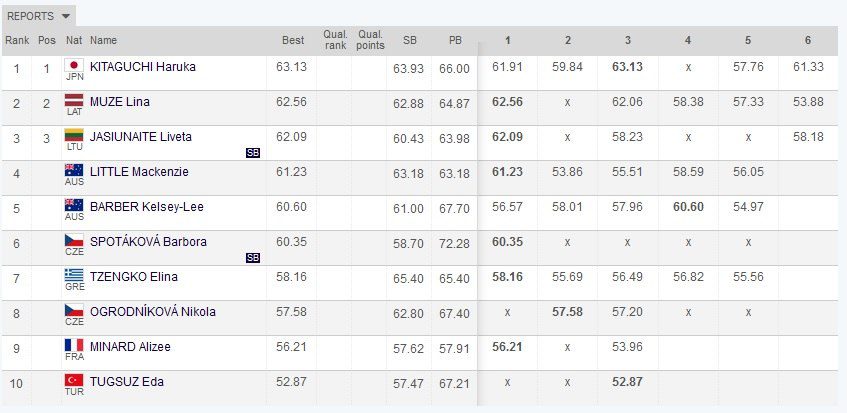Screen dimensions: 847x413
Task: Click the Greece flag beside Tzengko Elina
Action: (74, 275)
